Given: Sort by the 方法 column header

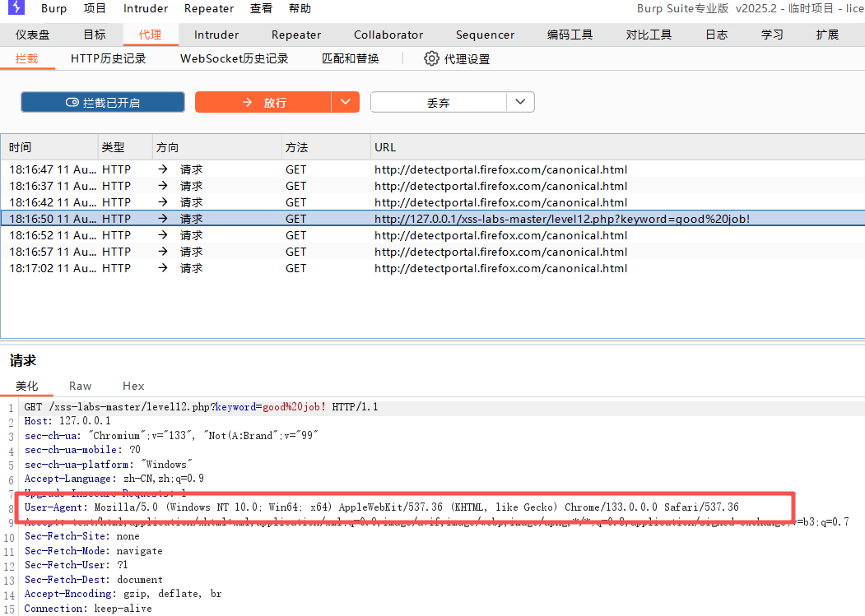Looking at the screenshot, I should [325, 147].
